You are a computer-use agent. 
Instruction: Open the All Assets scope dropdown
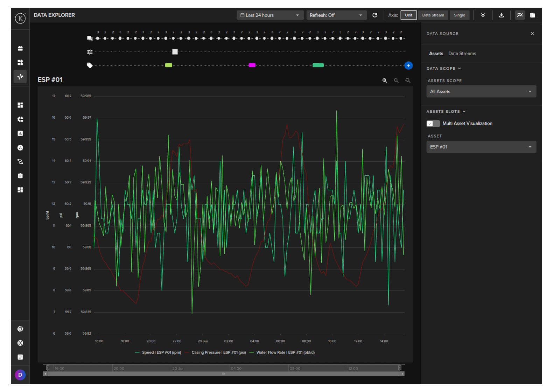[x=481, y=91]
